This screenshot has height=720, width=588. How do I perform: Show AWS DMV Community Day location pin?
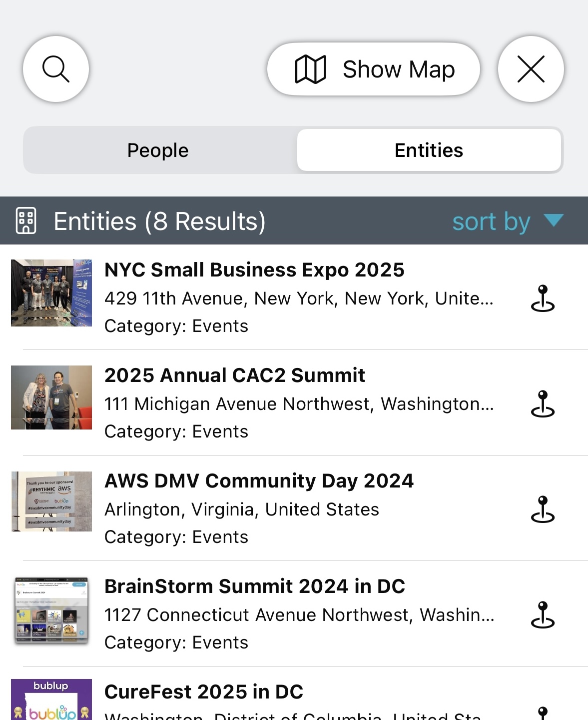(x=543, y=509)
